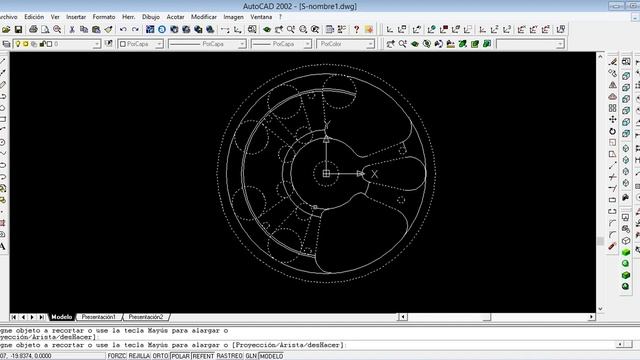Click the white color swatch in color control

click(x=123, y=44)
